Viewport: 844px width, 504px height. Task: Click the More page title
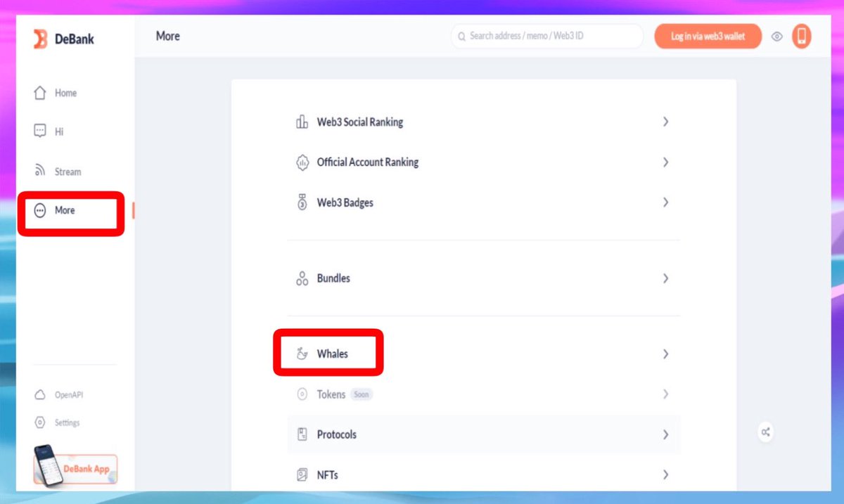[x=168, y=36]
